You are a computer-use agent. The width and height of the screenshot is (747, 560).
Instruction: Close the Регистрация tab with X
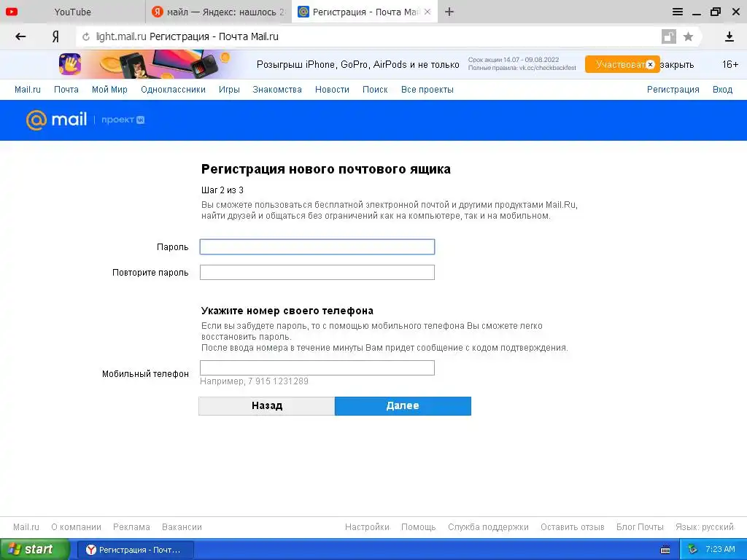(427, 12)
